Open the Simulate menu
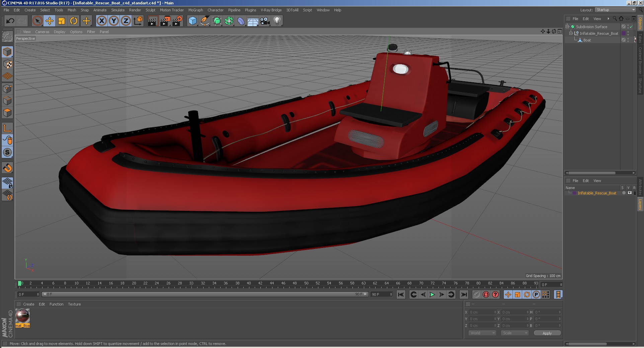This screenshot has width=644, height=348. pos(118,10)
